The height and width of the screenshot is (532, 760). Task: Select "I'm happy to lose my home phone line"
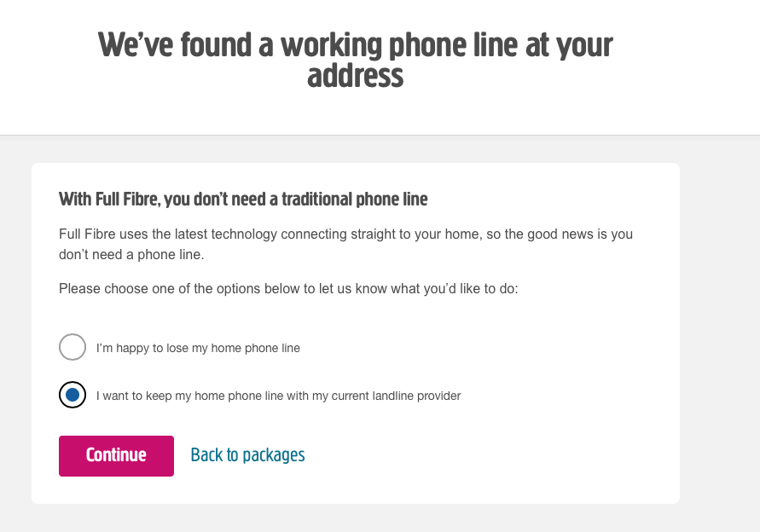click(x=73, y=347)
